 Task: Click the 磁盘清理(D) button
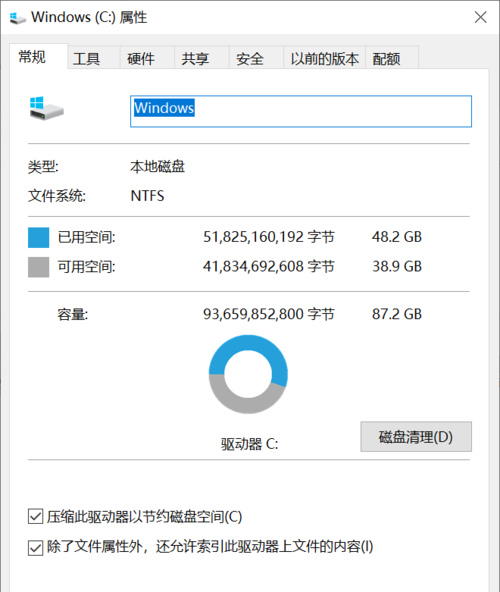[x=416, y=437]
